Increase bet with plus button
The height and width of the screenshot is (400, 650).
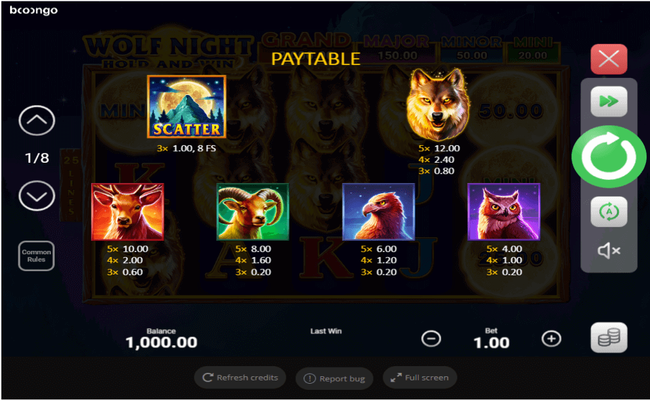point(551,339)
